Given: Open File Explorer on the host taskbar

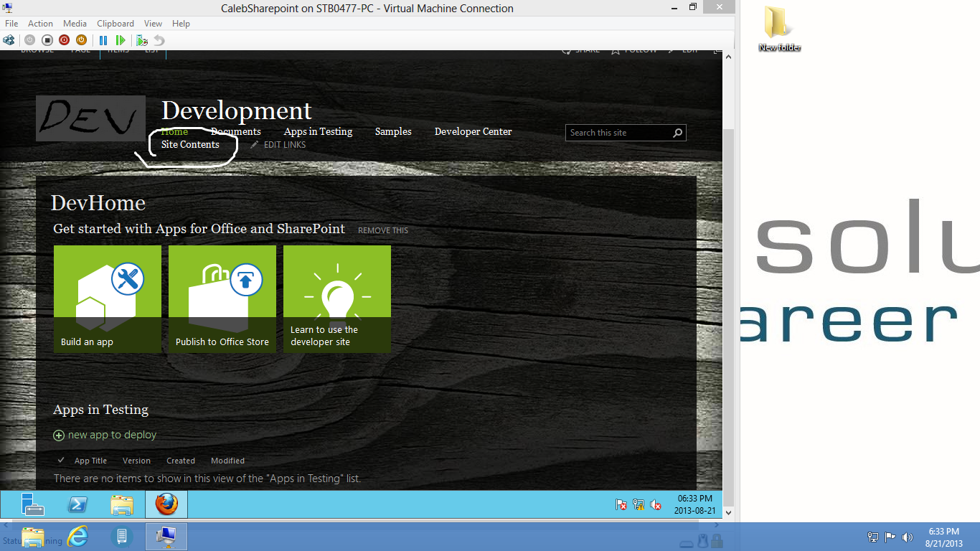Looking at the screenshot, I should click(34, 537).
